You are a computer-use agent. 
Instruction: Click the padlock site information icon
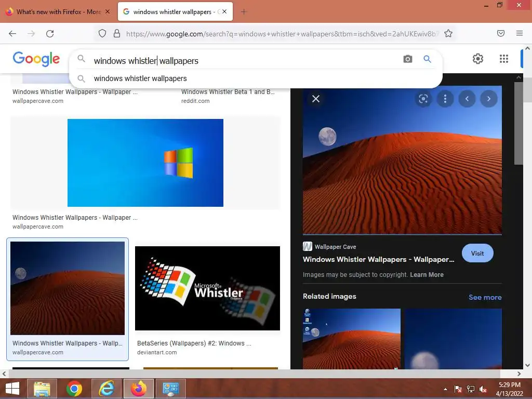(x=117, y=34)
